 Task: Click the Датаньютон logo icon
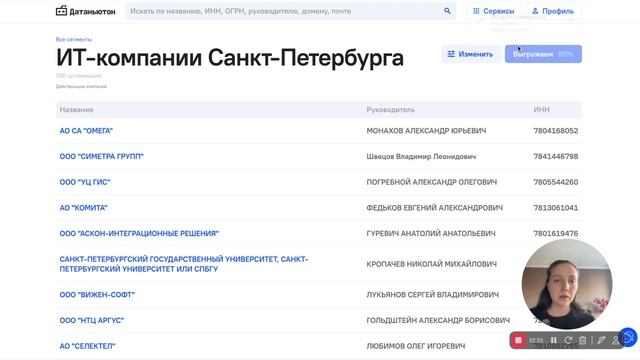coord(61,11)
